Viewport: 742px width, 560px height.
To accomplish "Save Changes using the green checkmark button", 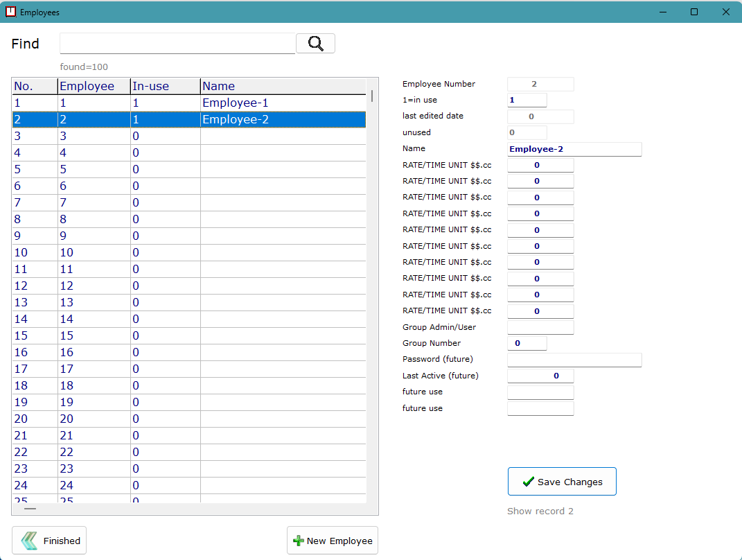I will 562,482.
